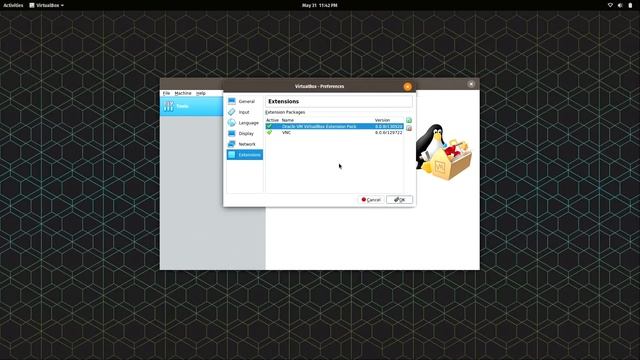Select the Oracle VM VirtualBox Extension Pack row

tap(334, 127)
